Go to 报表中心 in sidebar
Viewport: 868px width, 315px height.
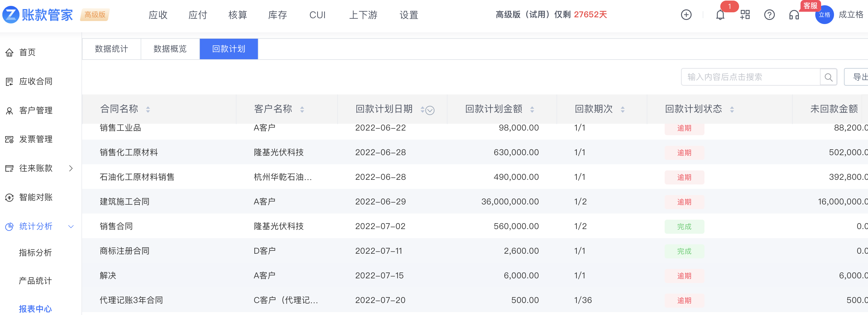35,308
